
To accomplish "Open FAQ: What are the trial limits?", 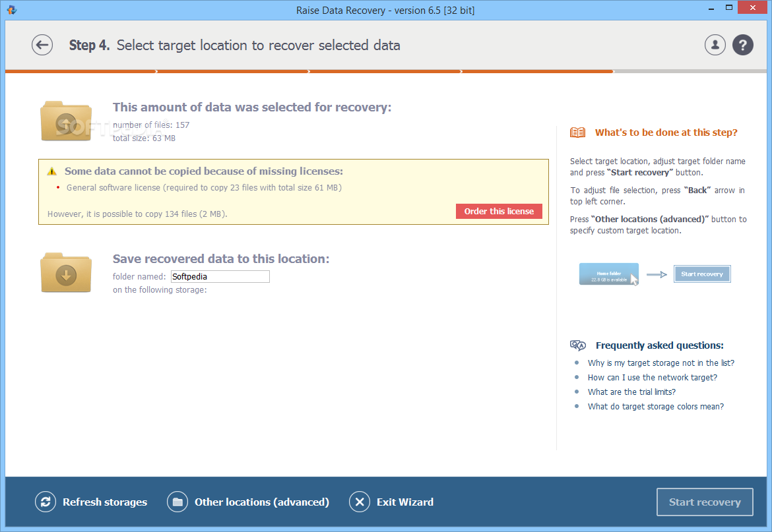I will point(631,392).
